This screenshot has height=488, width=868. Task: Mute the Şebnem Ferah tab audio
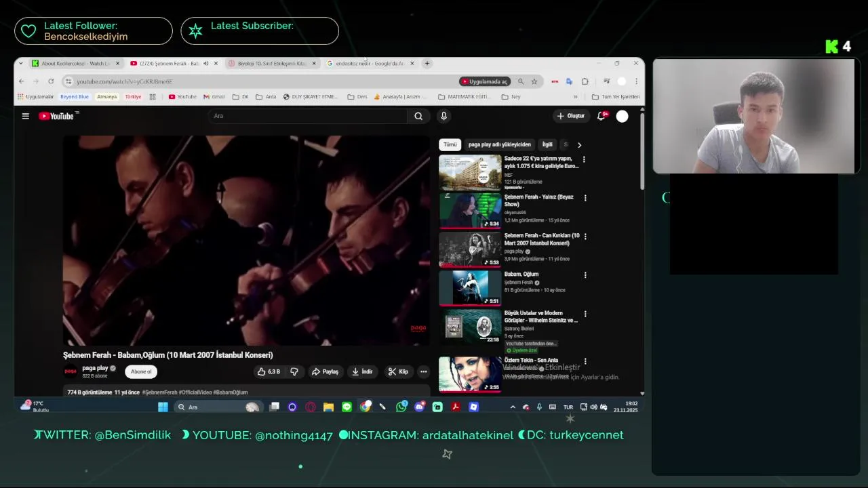[205, 63]
